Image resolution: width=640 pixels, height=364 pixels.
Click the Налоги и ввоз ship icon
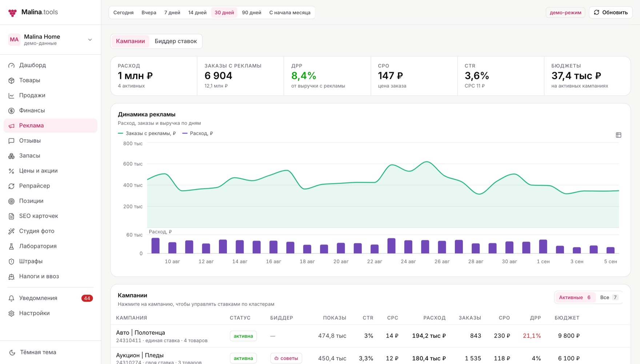point(12,276)
